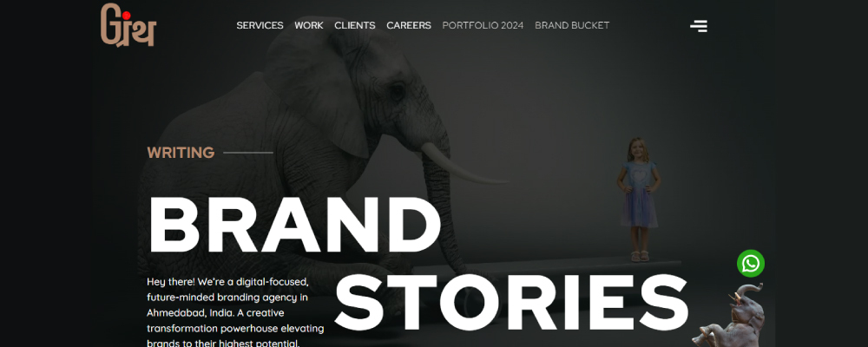Click the girl in blue dress image
Viewport: 868px width, 347px height.
pos(639,200)
